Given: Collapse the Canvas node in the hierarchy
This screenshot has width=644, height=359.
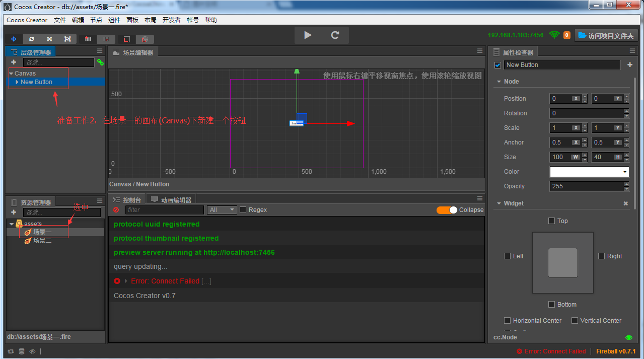Looking at the screenshot, I should pyautogui.click(x=11, y=74).
